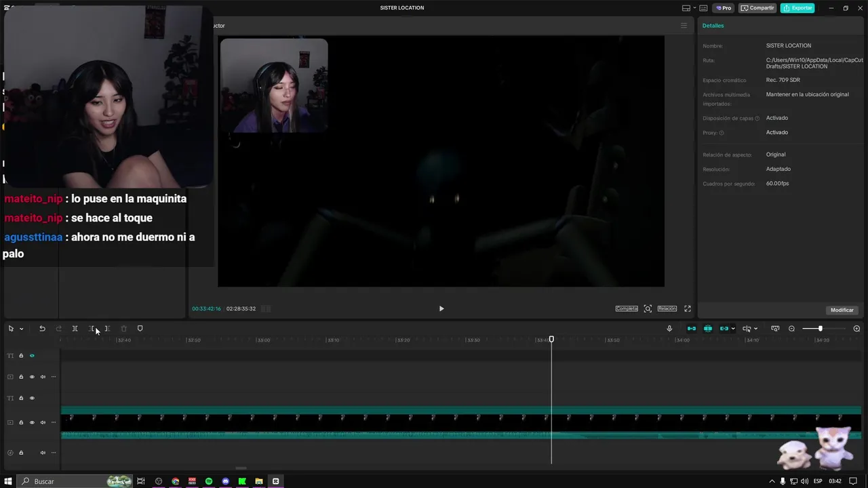The height and width of the screenshot is (488, 868).
Task: Click the preview axis icon
Action: click(747, 329)
